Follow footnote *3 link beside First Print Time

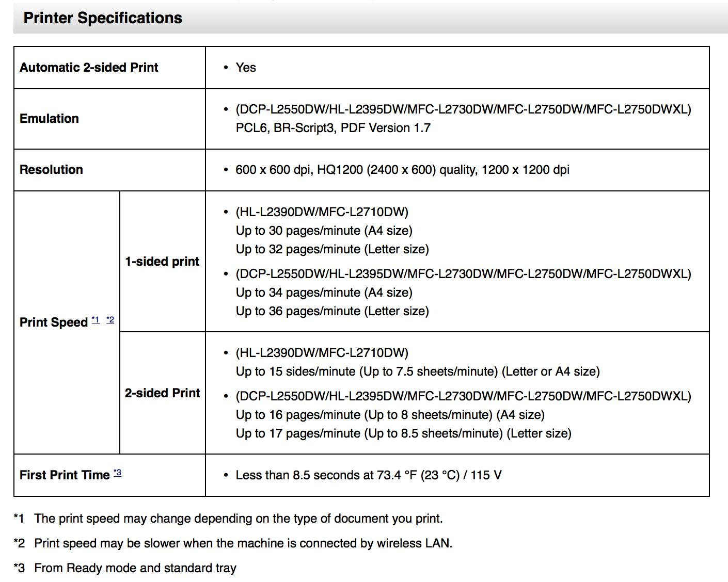click(117, 473)
